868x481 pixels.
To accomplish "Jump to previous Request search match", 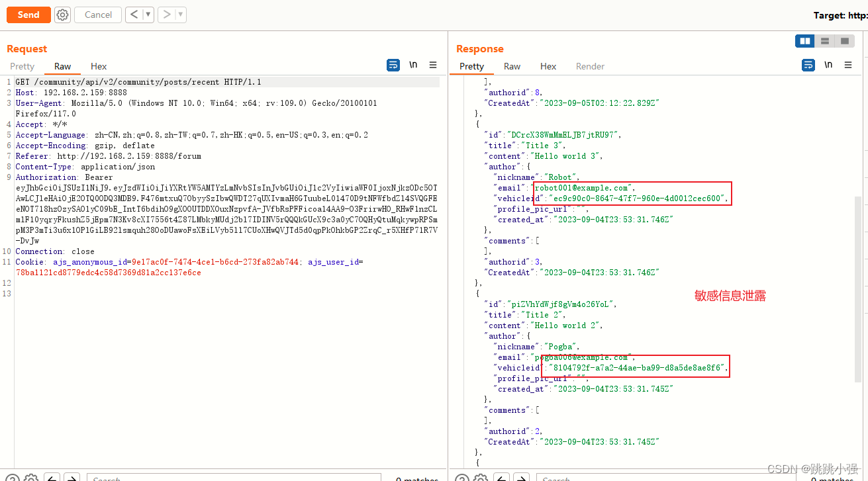I will tap(52, 478).
